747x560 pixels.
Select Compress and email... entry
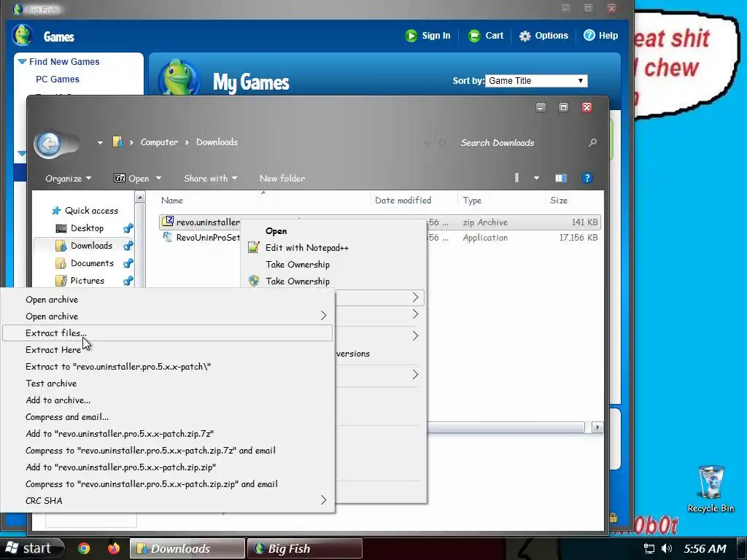(x=167, y=416)
